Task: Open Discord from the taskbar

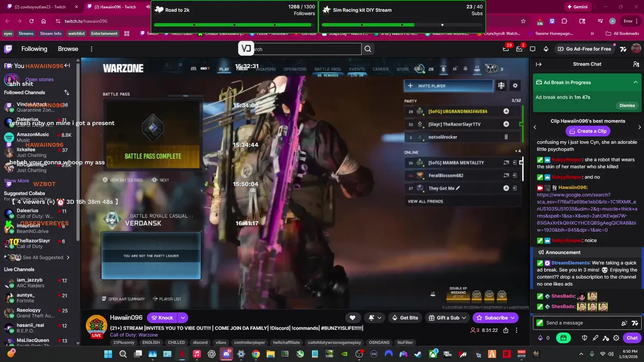Action: pos(226,354)
